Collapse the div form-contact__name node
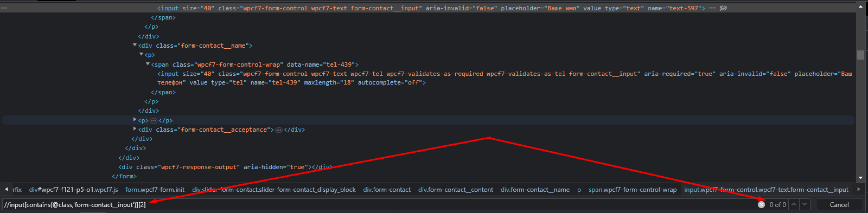 point(135,46)
